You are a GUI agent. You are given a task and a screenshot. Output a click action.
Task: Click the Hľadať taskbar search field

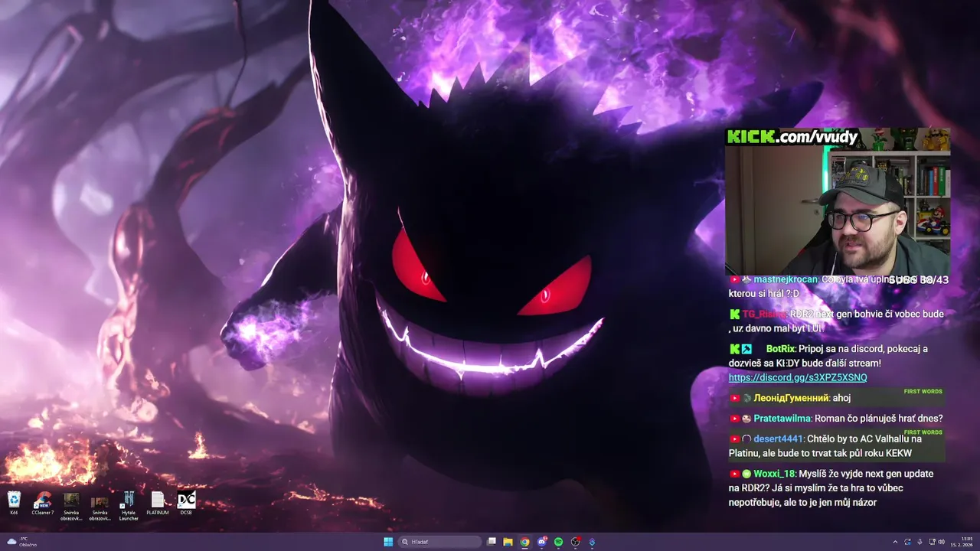tap(440, 542)
